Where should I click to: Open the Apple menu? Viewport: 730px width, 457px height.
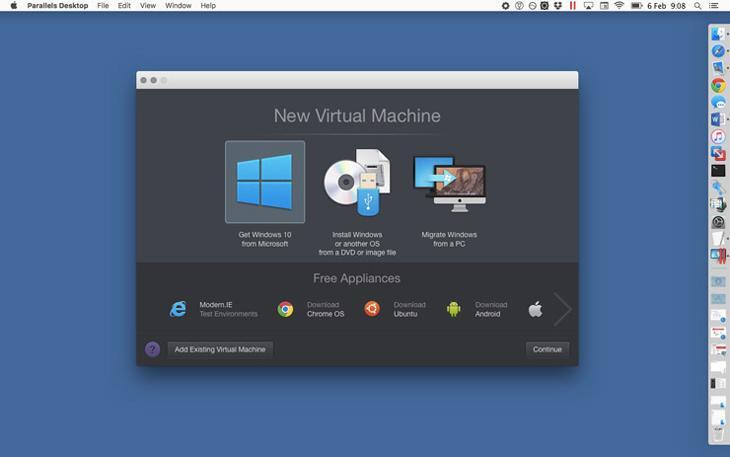tap(14, 6)
